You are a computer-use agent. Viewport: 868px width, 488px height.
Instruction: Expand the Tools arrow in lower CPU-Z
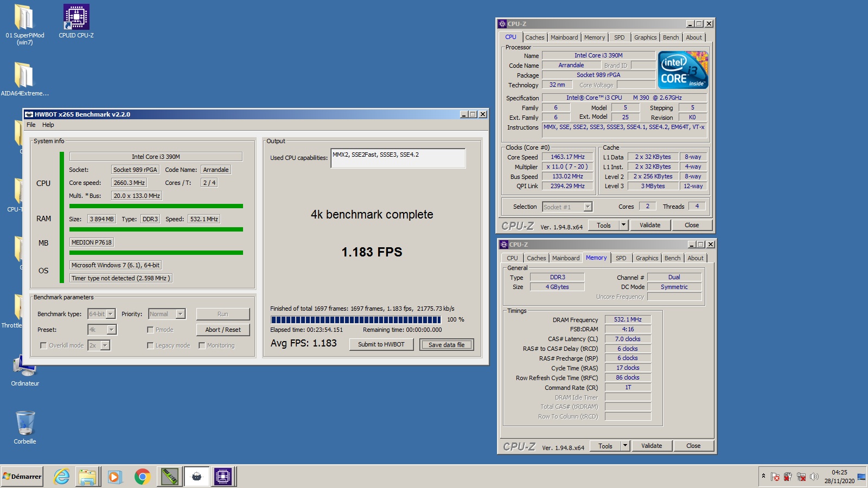[x=625, y=446]
